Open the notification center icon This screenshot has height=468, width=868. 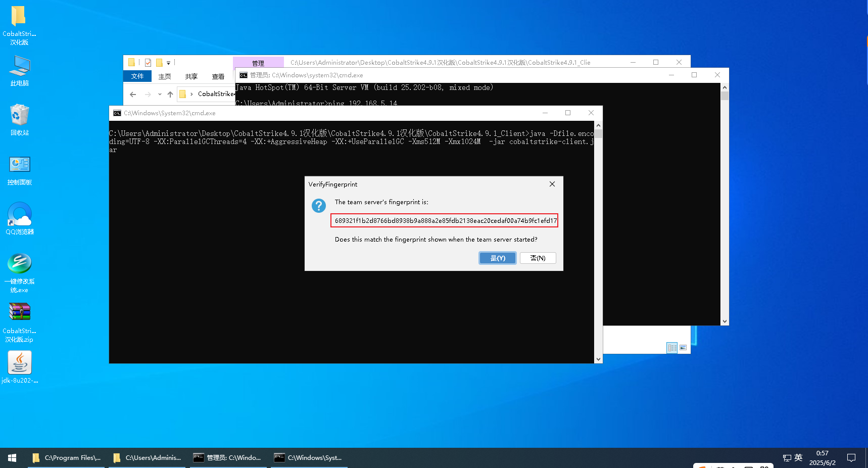click(x=851, y=458)
